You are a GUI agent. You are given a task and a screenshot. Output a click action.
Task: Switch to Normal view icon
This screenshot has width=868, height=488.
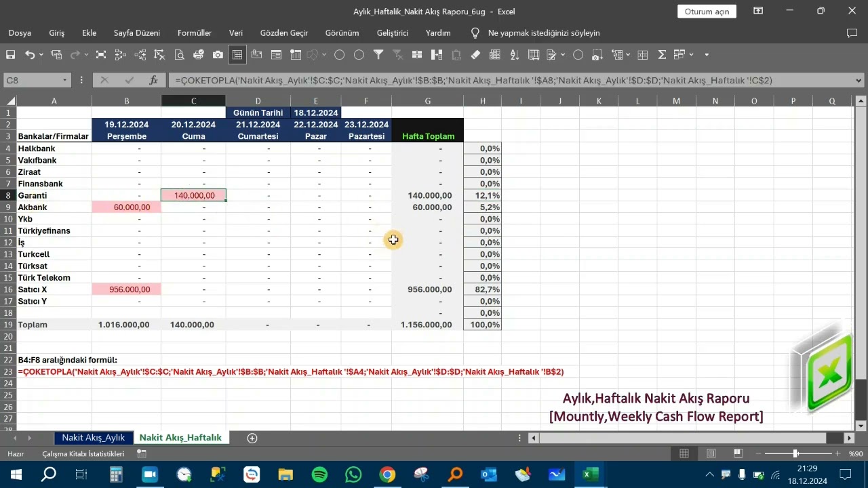[684, 453]
